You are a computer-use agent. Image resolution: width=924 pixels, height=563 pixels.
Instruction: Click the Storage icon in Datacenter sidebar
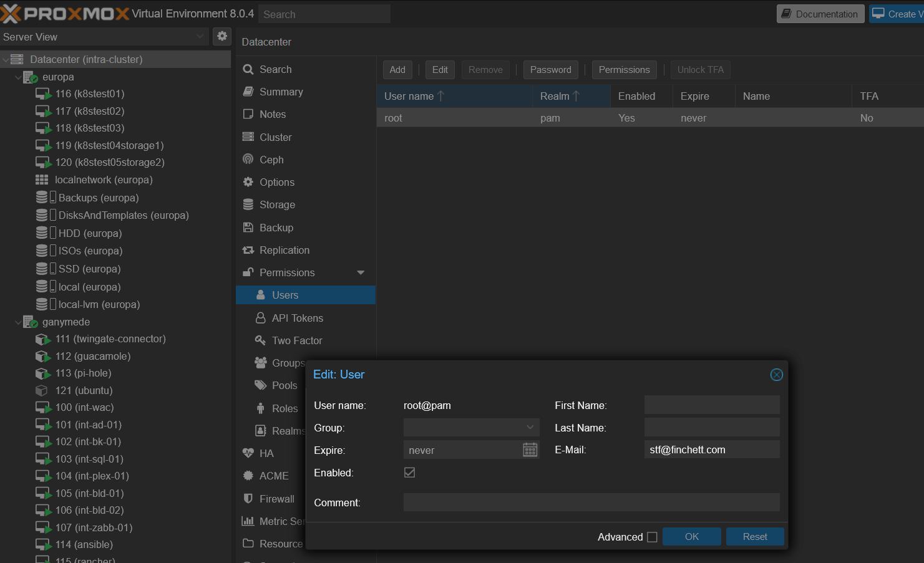coord(248,205)
